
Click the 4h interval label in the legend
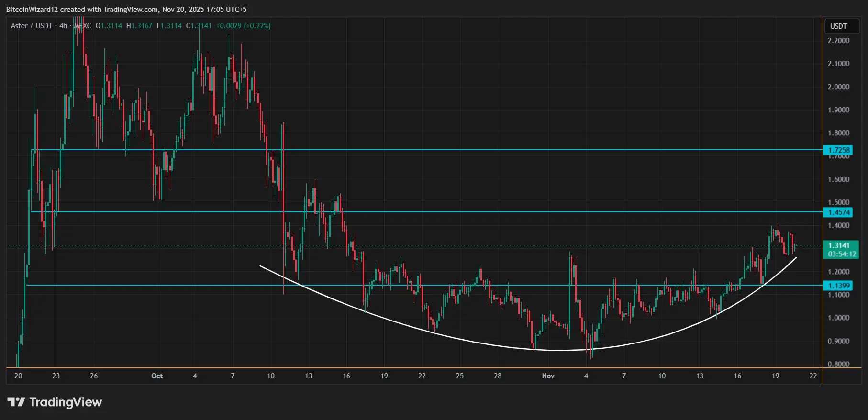(x=63, y=26)
